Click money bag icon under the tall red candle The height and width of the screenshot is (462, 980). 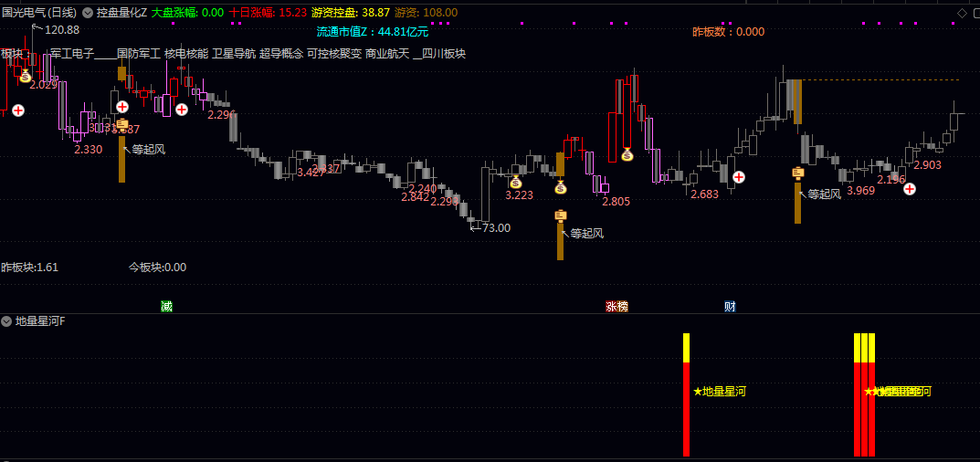(x=627, y=153)
